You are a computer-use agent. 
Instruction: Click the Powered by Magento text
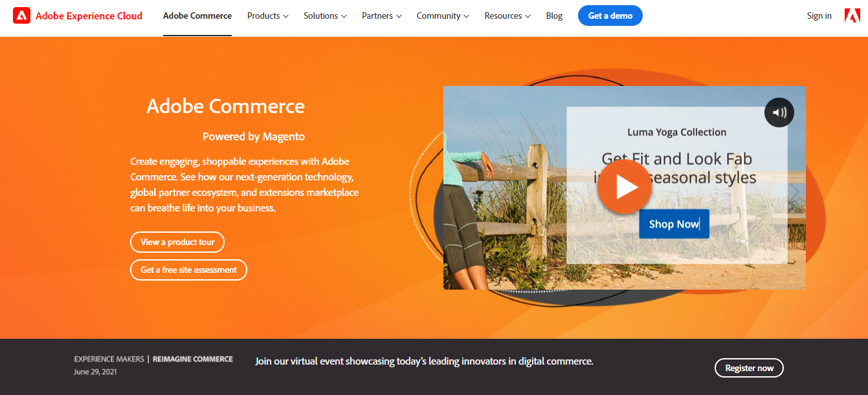254,136
